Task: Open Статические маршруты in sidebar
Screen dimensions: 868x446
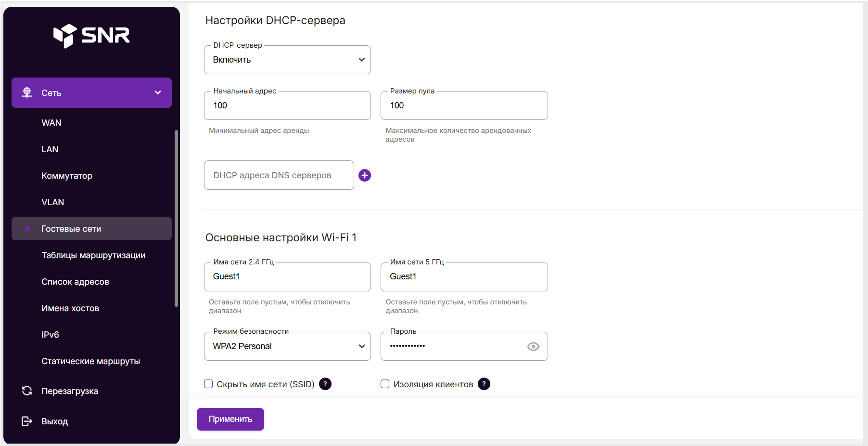Action: [x=90, y=361]
